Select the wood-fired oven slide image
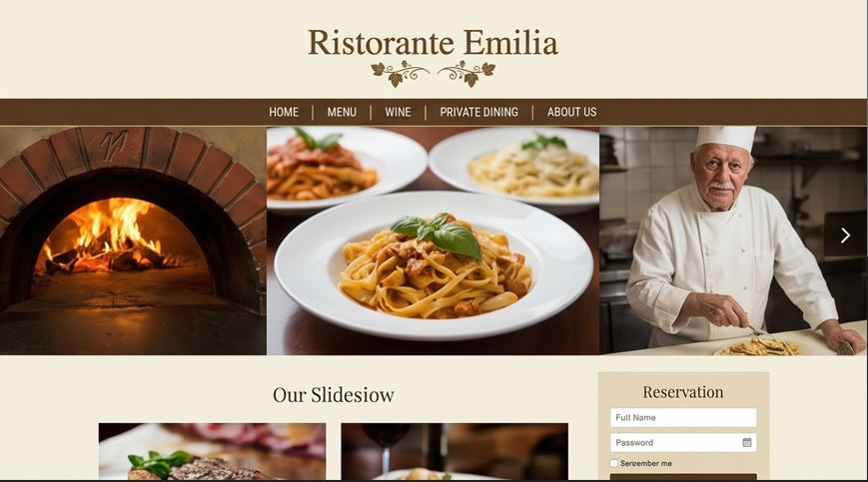The height and width of the screenshot is (482, 868). tap(133, 241)
